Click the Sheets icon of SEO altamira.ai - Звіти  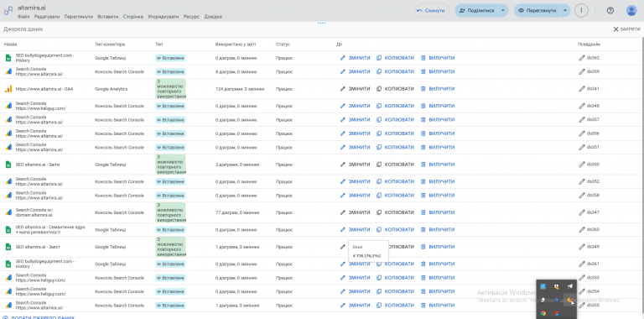pyautogui.click(x=8, y=165)
